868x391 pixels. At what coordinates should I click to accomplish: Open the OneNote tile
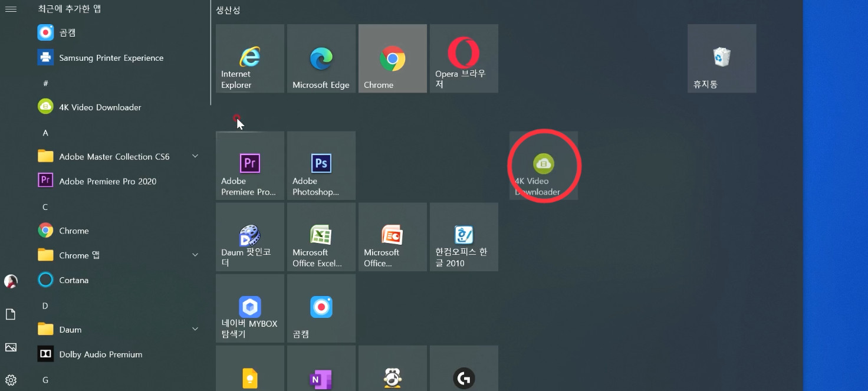coord(321,369)
